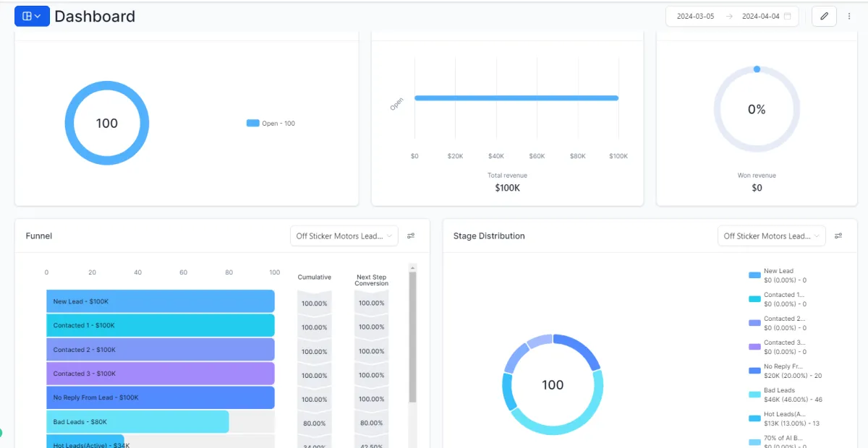Image resolution: width=868 pixels, height=448 pixels.
Task: Click the Funnel panel vertical scrollbar
Action: 413,336
